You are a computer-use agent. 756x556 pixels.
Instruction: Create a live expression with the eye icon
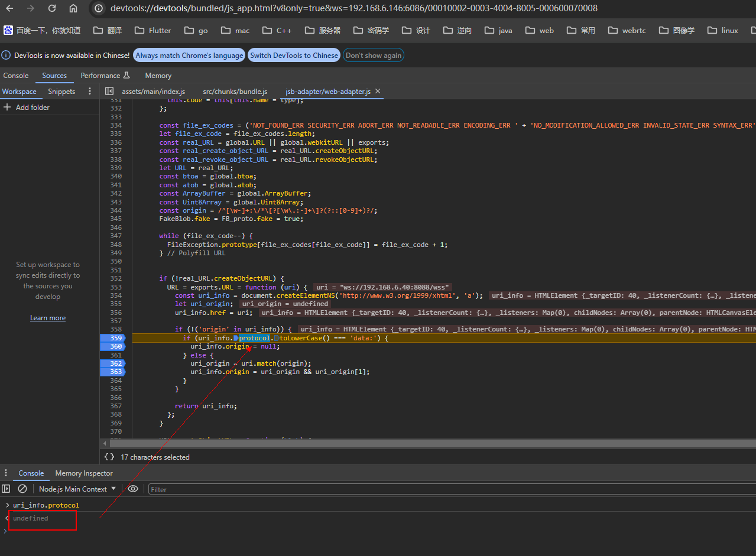[x=133, y=489]
